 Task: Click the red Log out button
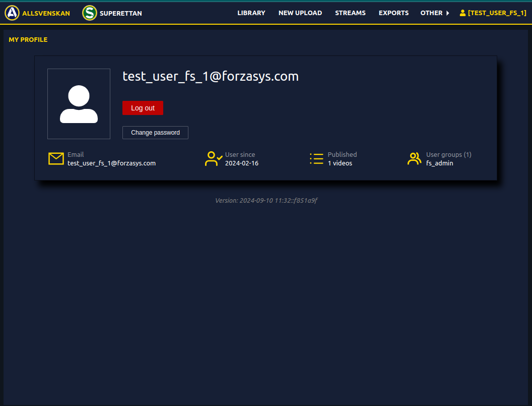(143, 107)
